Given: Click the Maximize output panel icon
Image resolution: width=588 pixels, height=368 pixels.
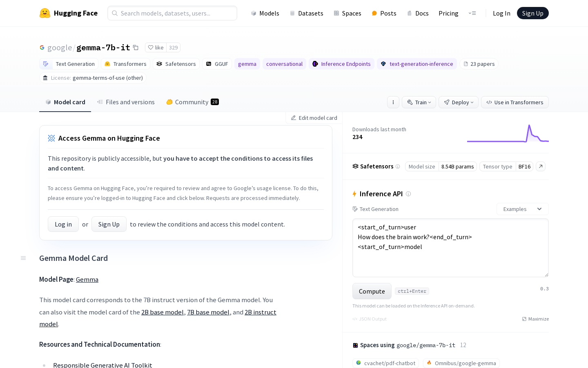Looking at the screenshot, I should pyautogui.click(x=524, y=319).
